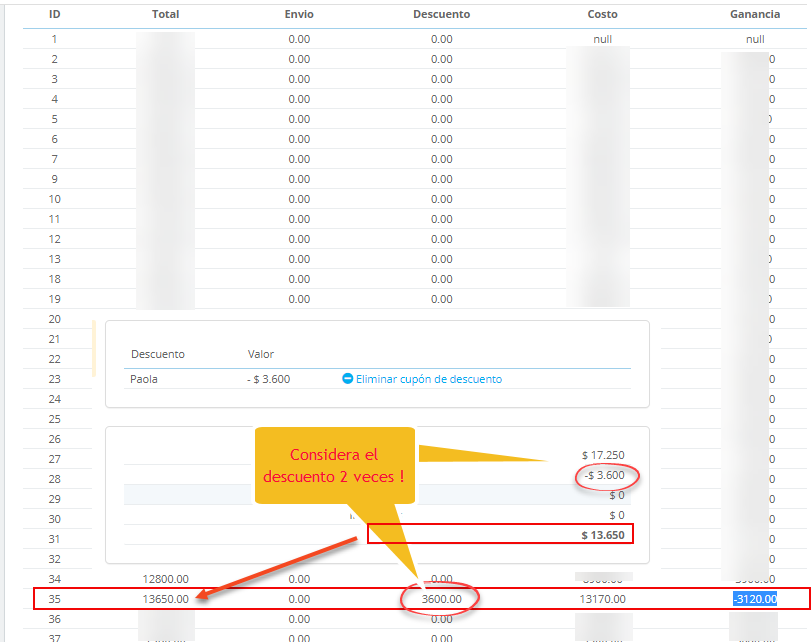
Task: Select row ID 31
Action: (x=54, y=539)
